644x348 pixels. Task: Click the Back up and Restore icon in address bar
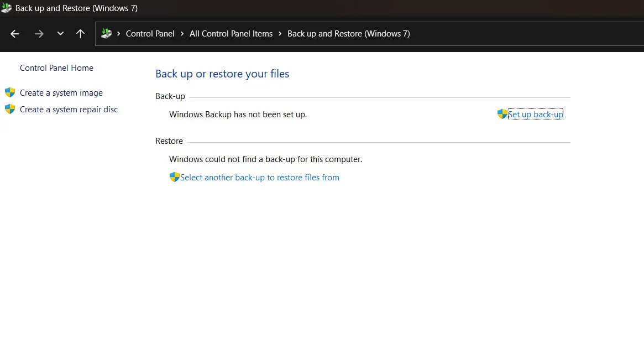coord(106,33)
